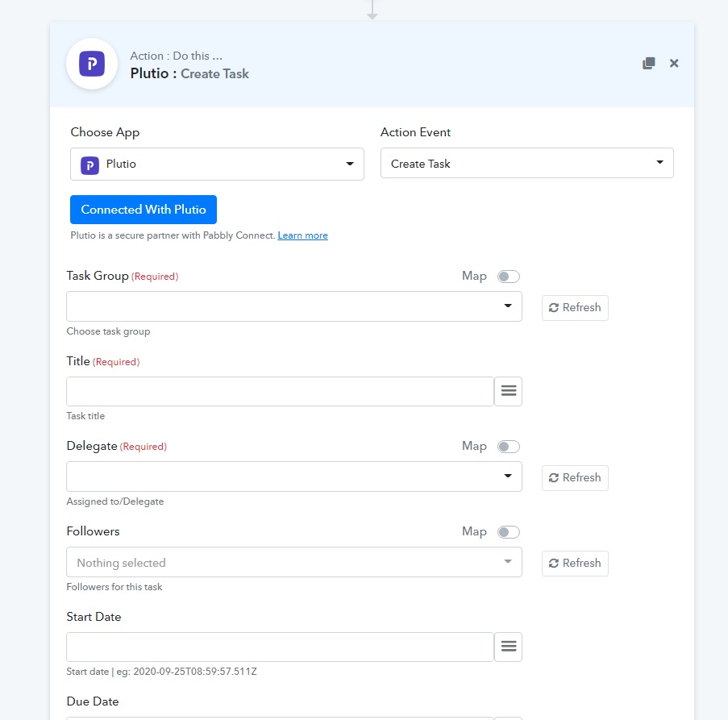Image resolution: width=728 pixels, height=720 pixels.
Task: Refresh the Delegate options
Action: (x=575, y=477)
